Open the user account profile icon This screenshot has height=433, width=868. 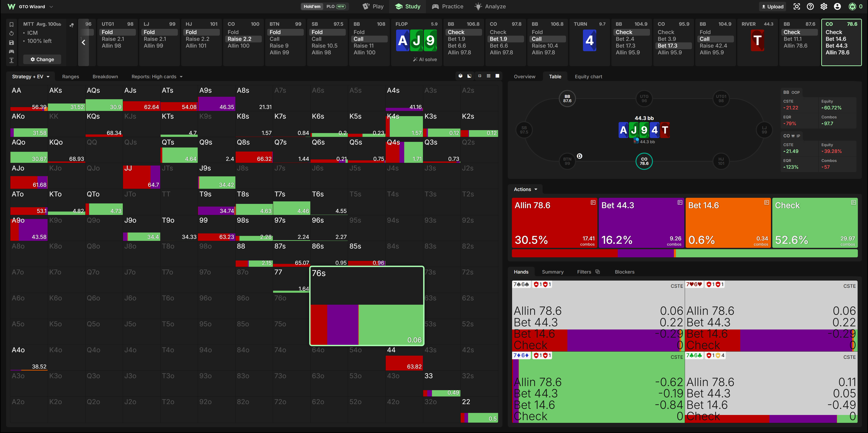837,6
